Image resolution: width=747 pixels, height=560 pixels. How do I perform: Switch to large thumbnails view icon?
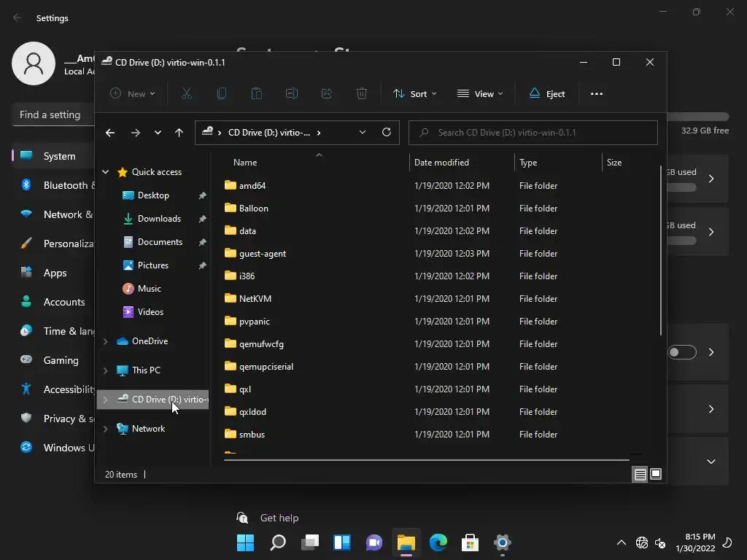(x=656, y=474)
